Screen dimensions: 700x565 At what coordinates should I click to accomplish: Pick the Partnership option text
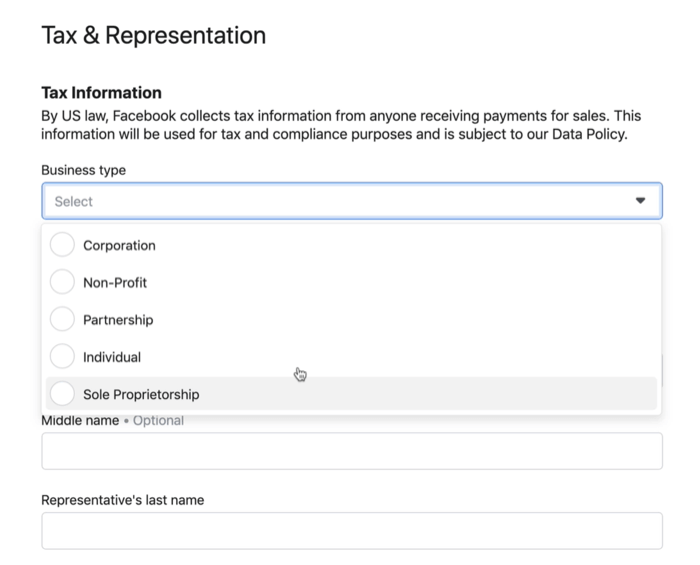118,320
